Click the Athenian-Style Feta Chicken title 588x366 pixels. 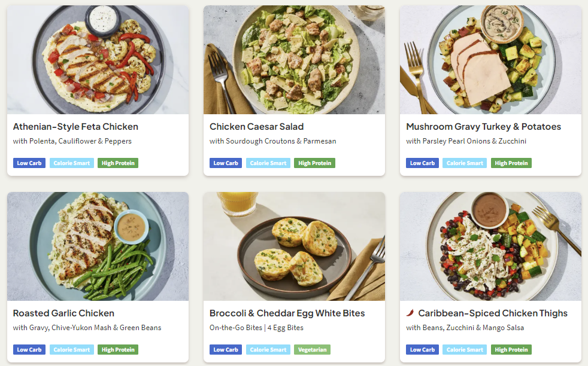tap(75, 127)
